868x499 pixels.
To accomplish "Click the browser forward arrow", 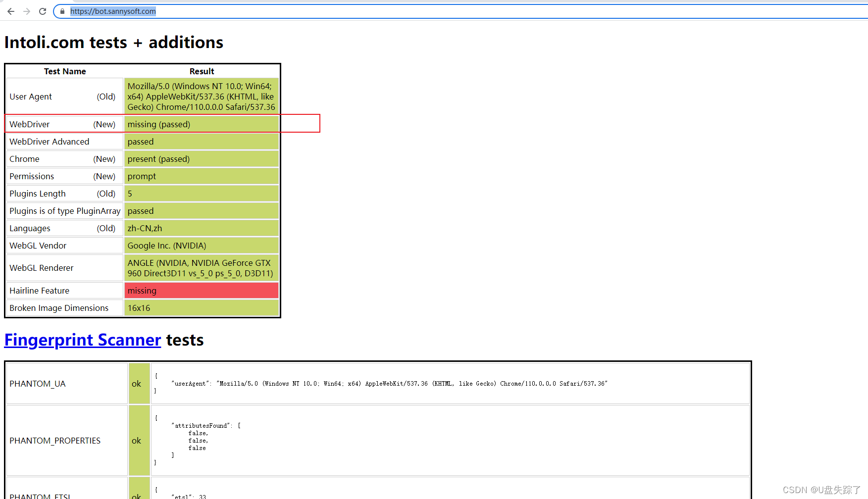I will [26, 11].
